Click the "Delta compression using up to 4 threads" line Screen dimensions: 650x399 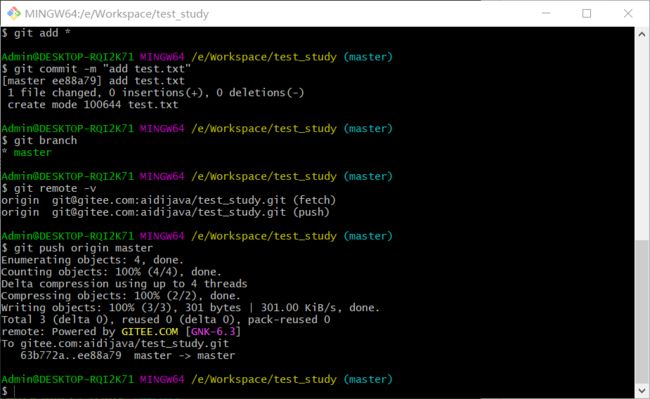(x=124, y=284)
